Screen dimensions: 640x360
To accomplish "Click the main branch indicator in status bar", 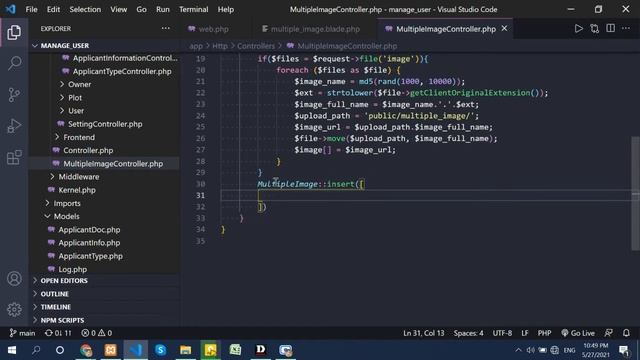I will click(x=22, y=333).
